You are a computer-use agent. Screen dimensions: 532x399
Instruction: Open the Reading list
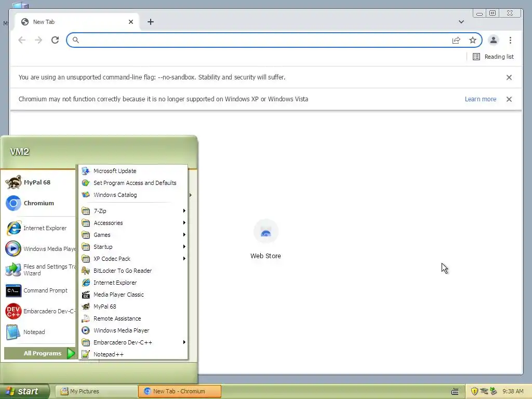pyautogui.click(x=493, y=57)
